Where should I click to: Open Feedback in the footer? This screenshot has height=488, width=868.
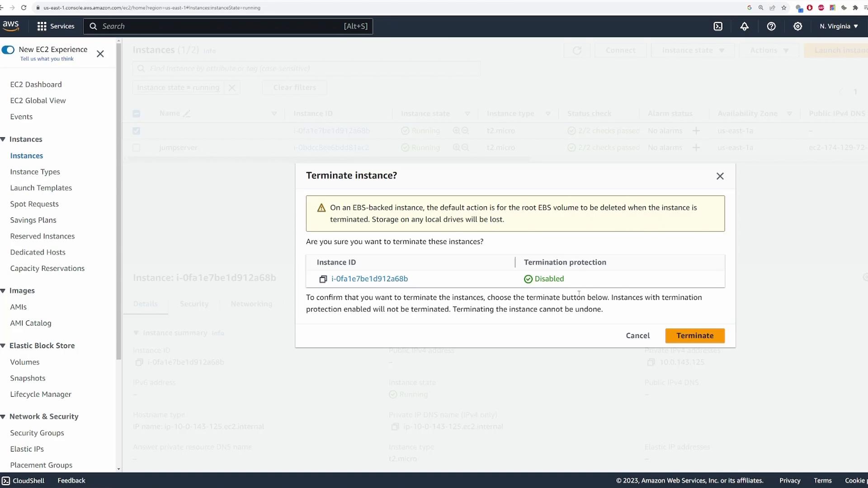coord(71,481)
